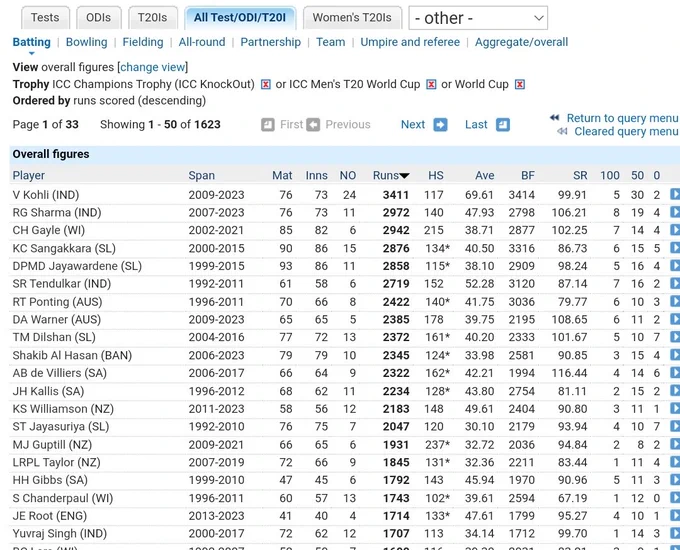Screen dimensions: 680x550
Task: Click the First page icon
Action: (268, 125)
